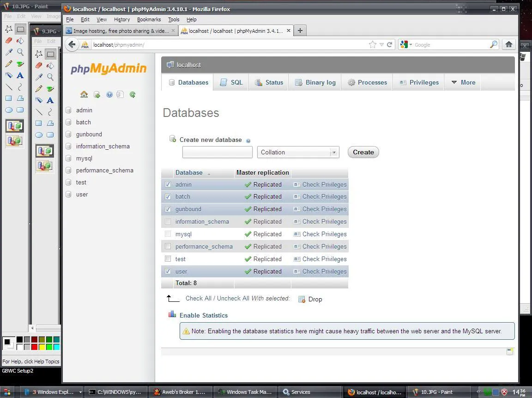Check the performance_schema database checkbox
The image size is (532, 398).
168,246
